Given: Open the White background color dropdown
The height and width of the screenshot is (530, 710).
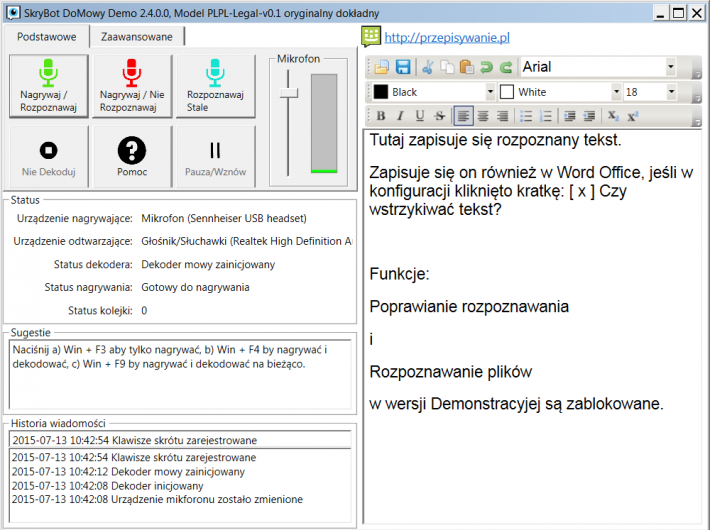Looking at the screenshot, I should (616, 92).
